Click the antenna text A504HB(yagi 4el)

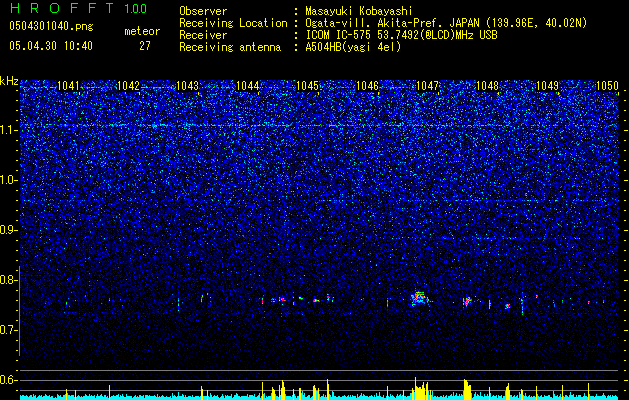click(353, 47)
